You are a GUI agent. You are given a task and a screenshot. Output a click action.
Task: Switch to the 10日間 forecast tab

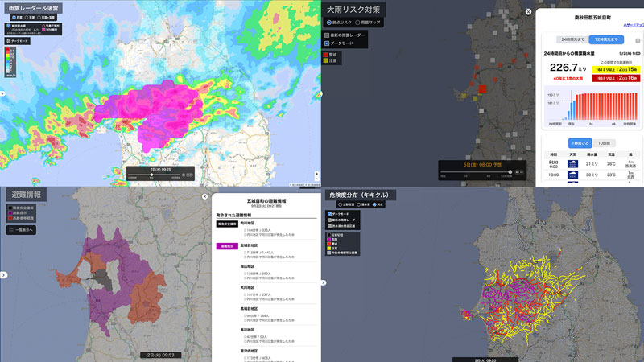tap(605, 142)
